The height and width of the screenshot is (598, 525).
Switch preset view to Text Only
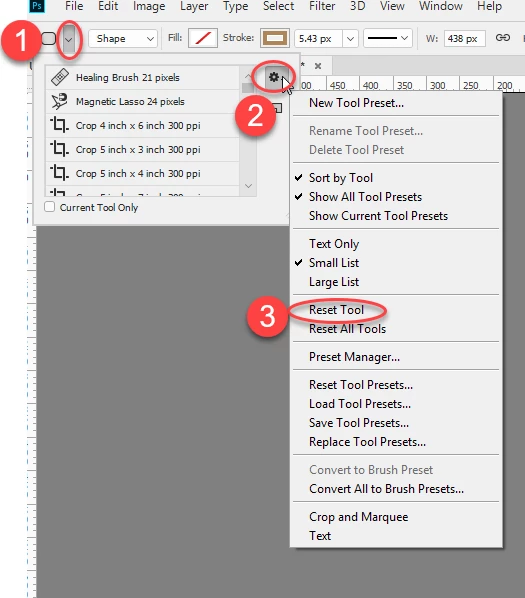pyautogui.click(x=396, y=244)
